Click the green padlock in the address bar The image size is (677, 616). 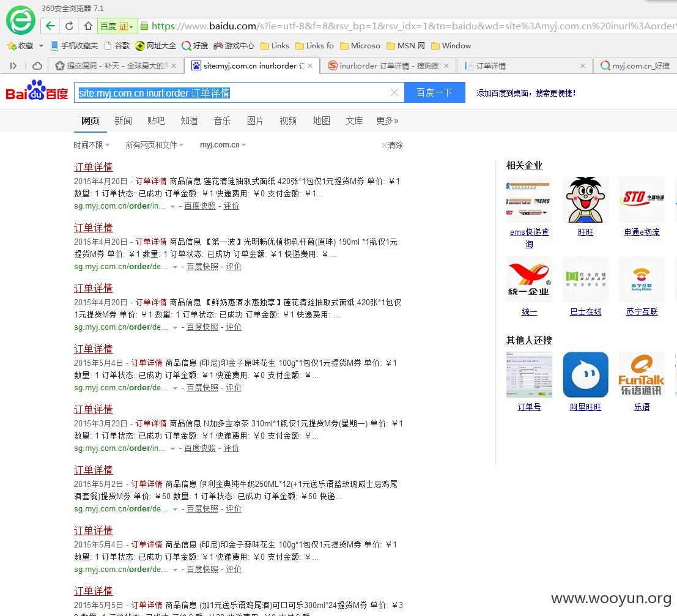(145, 26)
